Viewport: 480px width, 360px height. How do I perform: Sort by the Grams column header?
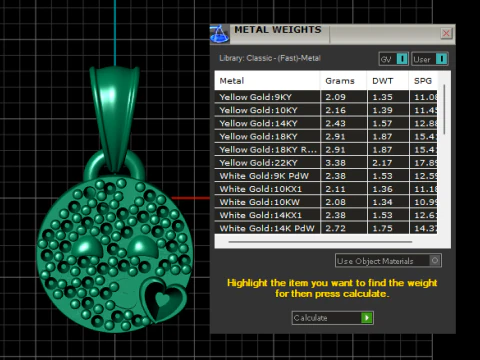pos(343,81)
